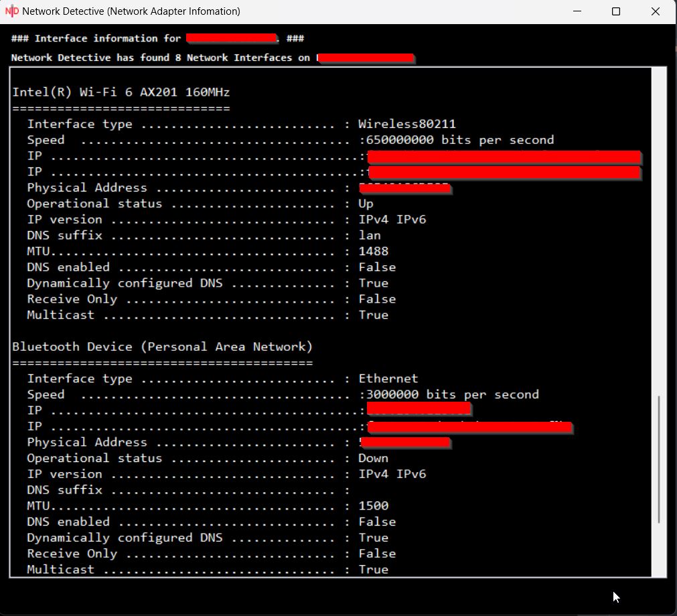This screenshot has height=616, width=677.
Task: Click the window title Network Adapter Infomation
Action: (131, 11)
